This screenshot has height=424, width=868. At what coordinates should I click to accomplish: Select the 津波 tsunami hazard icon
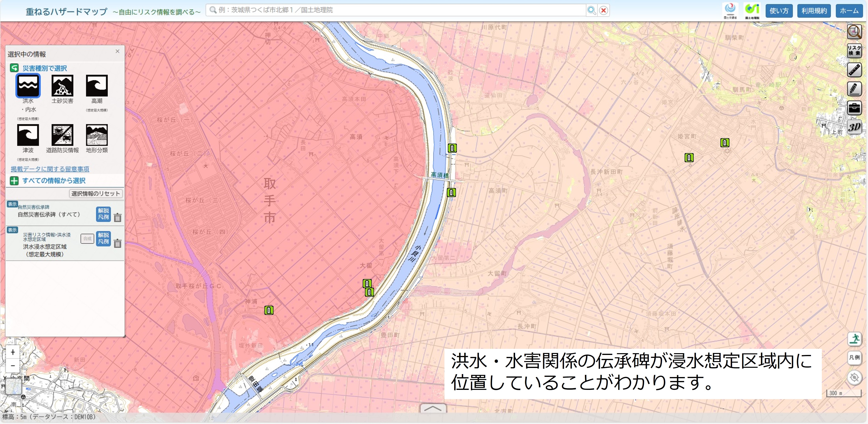[28, 135]
